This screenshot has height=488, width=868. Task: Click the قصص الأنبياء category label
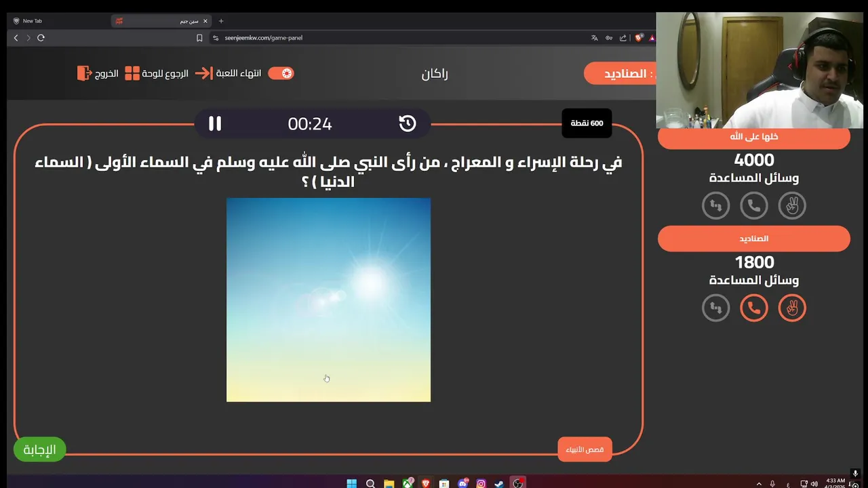(585, 449)
